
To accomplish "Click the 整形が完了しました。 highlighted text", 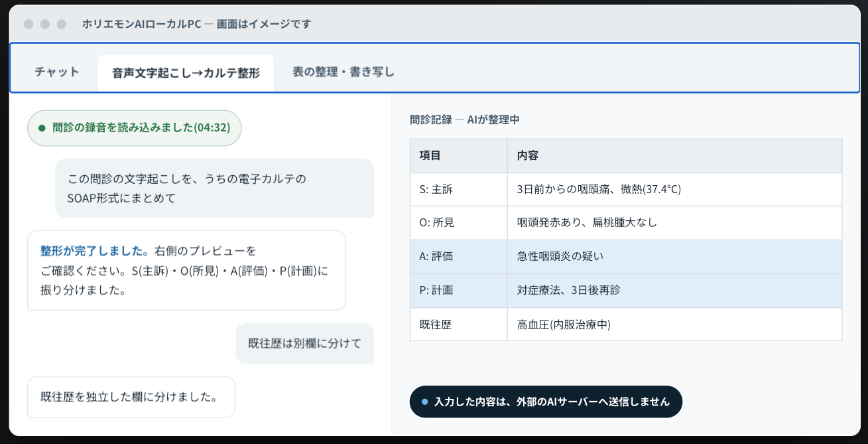I will coord(95,251).
